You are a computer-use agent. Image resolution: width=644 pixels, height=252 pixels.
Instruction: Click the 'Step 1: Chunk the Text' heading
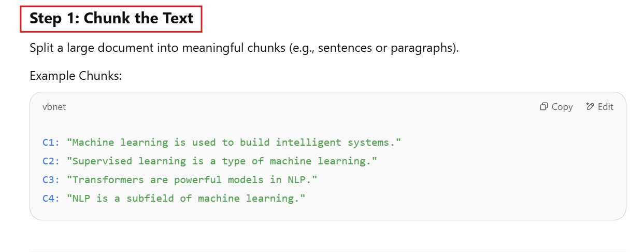click(111, 19)
